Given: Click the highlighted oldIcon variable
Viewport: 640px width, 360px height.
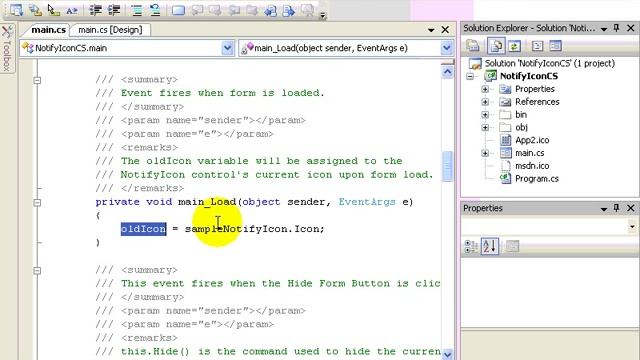Looking at the screenshot, I should [x=143, y=229].
